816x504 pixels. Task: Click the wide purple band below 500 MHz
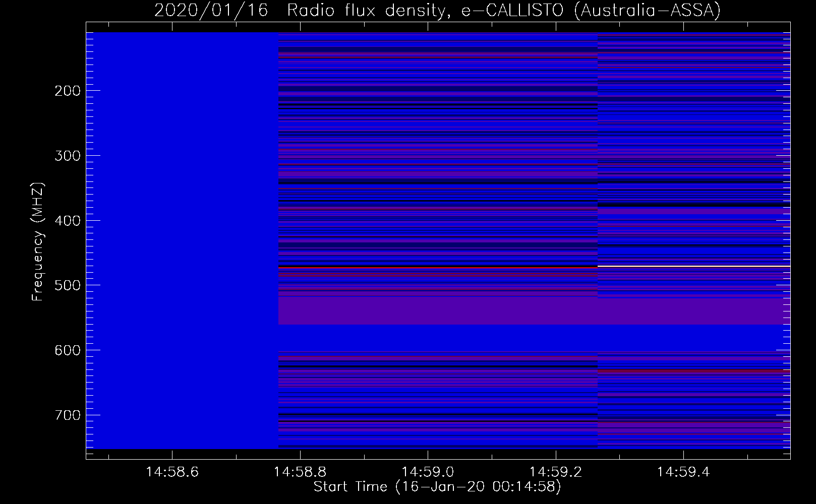[x=534, y=311]
